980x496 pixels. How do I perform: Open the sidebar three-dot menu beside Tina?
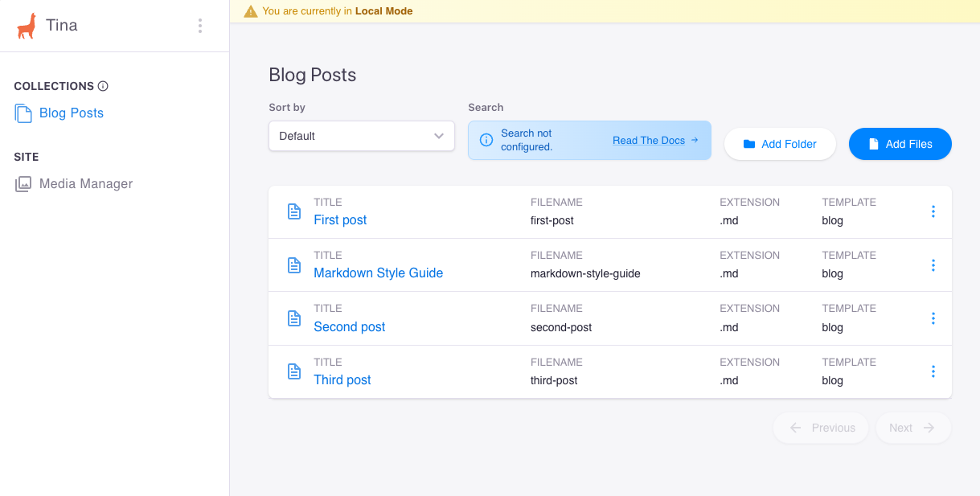tap(200, 26)
